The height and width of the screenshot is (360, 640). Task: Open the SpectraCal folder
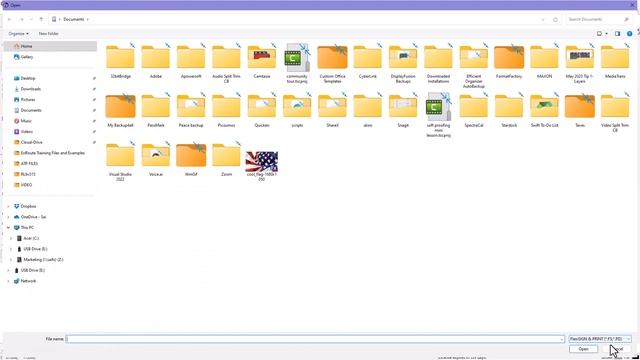click(473, 110)
